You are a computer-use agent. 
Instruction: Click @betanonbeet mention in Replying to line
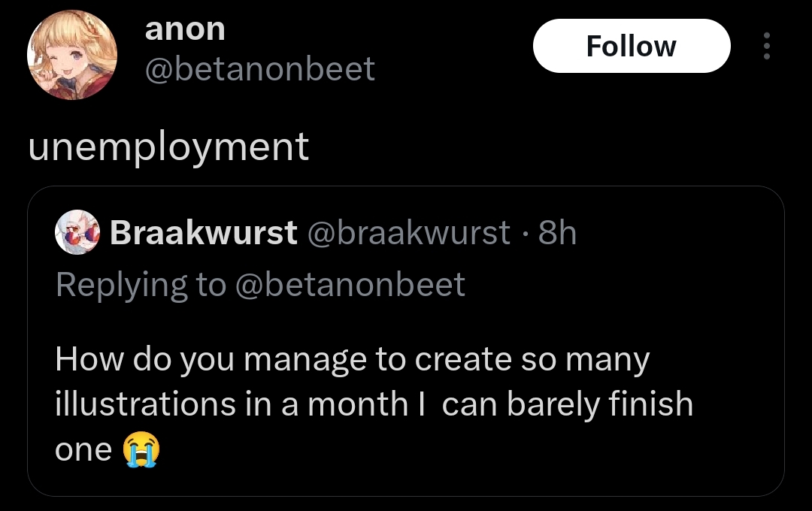point(350,285)
